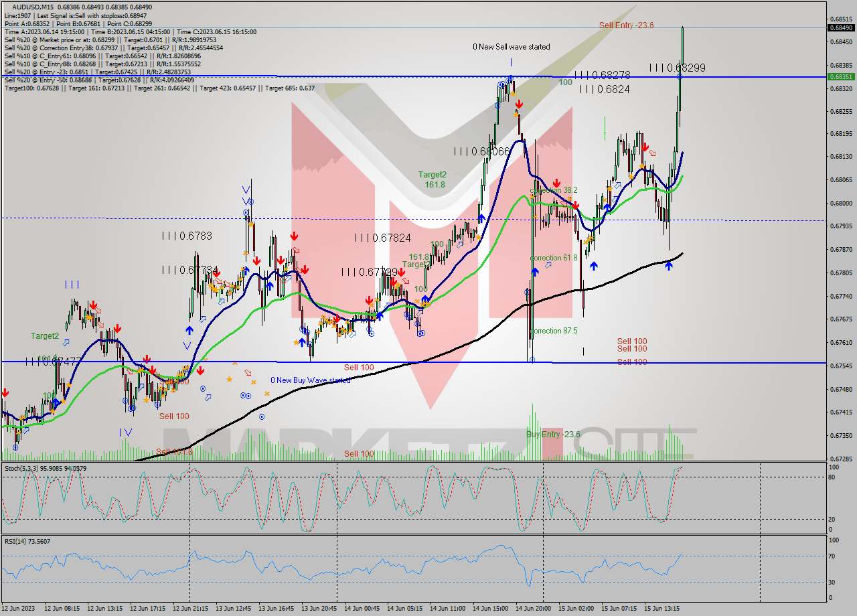Click the 'correction 38.2' label
Image resolution: width=857 pixels, height=616 pixels.
tap(554, 190)
